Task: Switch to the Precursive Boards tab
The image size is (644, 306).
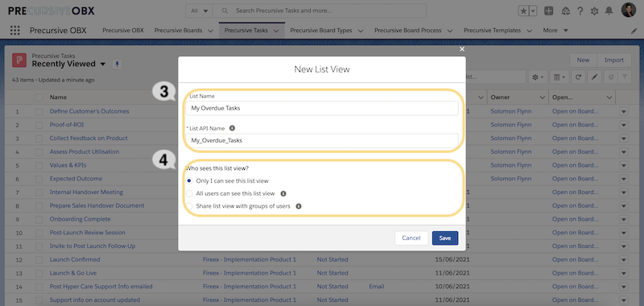Action: pyautogui.click(x=178, y=31)
